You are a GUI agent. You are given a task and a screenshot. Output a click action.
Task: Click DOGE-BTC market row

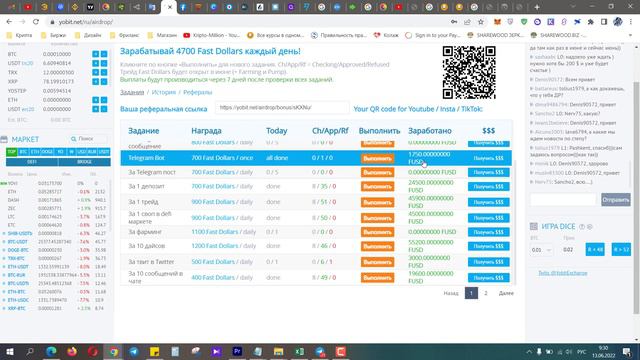pos(55,250)
